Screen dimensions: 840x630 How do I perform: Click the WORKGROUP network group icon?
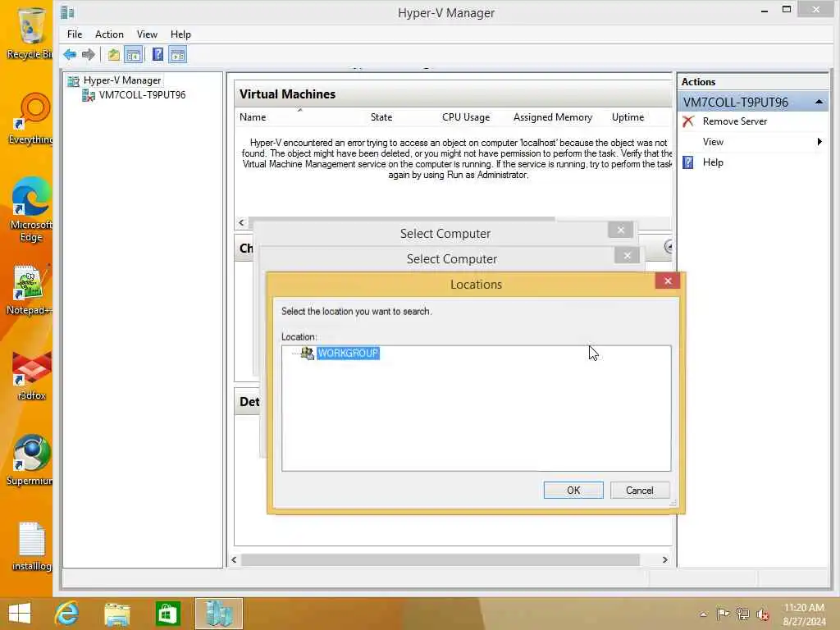click(x=308, y=353)
